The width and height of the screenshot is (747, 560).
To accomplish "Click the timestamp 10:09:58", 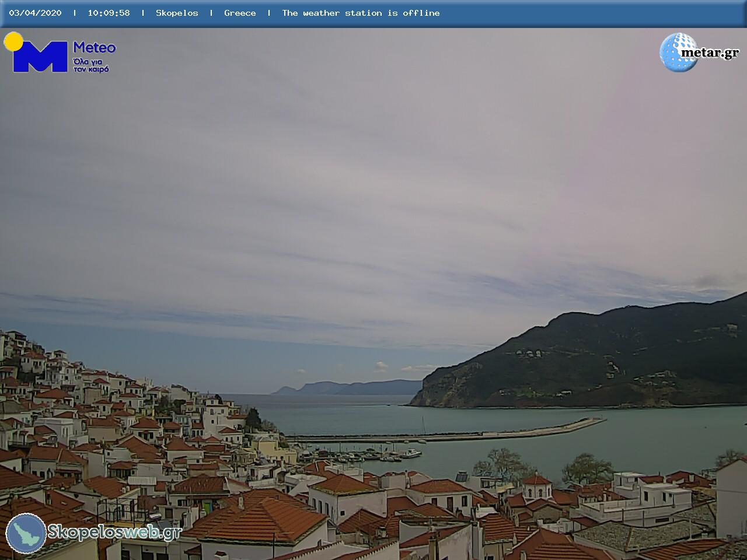I will click(x=109, y=13).
